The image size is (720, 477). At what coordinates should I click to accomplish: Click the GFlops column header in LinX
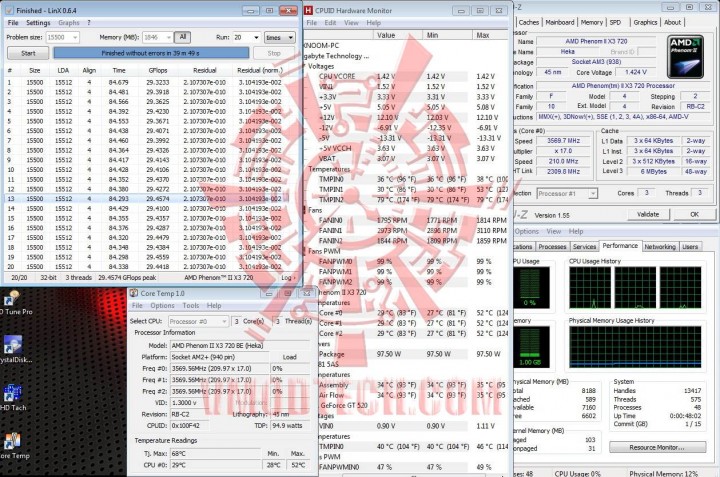[x=158, y=70]
